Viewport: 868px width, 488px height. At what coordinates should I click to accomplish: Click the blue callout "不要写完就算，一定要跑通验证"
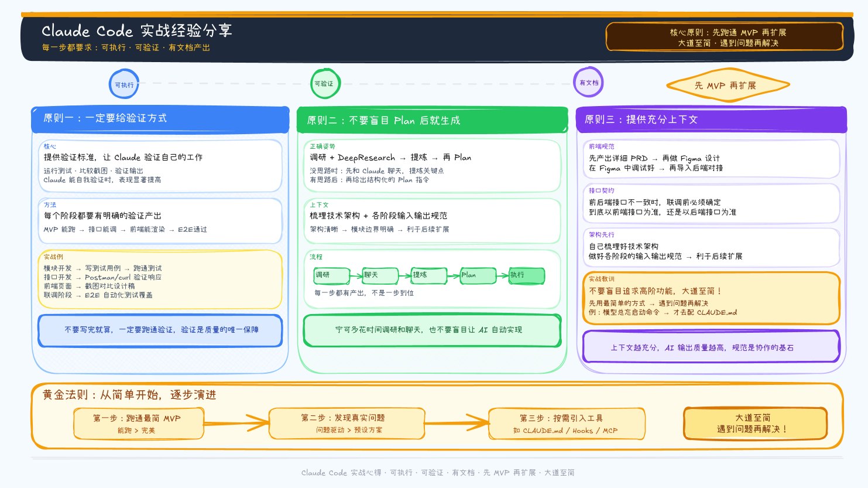(x=160, y=330)
